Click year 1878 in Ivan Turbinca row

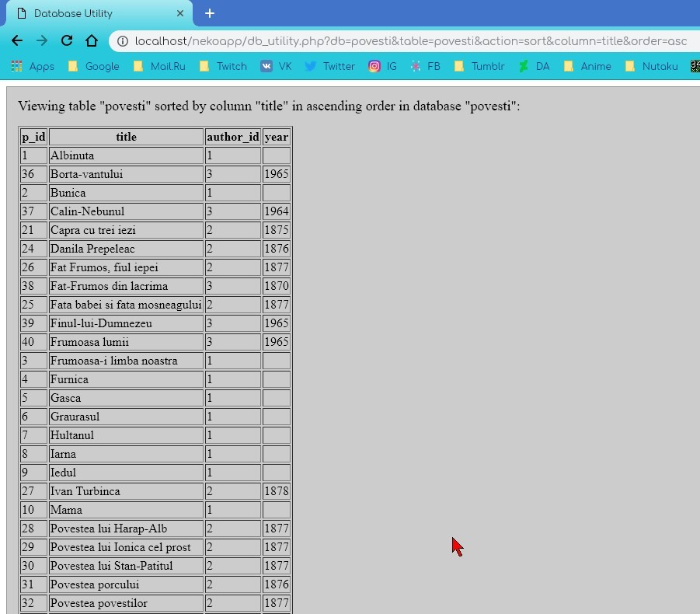click(x=277, y=491)
